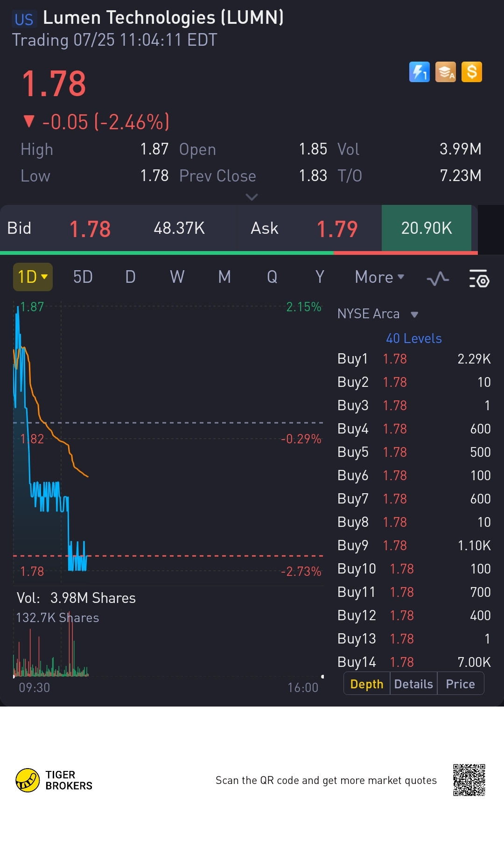Image resolution: width=504 pixels, height=854 pixels.
Task: Switch chart to Y (yearly)
Action: (x=320, y=277)
